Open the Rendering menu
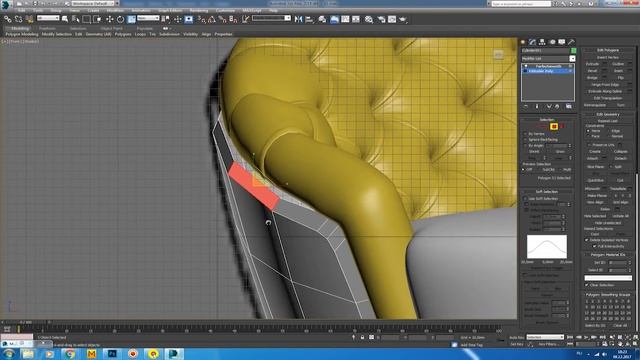Image resolution: width=640 pixels, height=360 pixels. (199, 10)
